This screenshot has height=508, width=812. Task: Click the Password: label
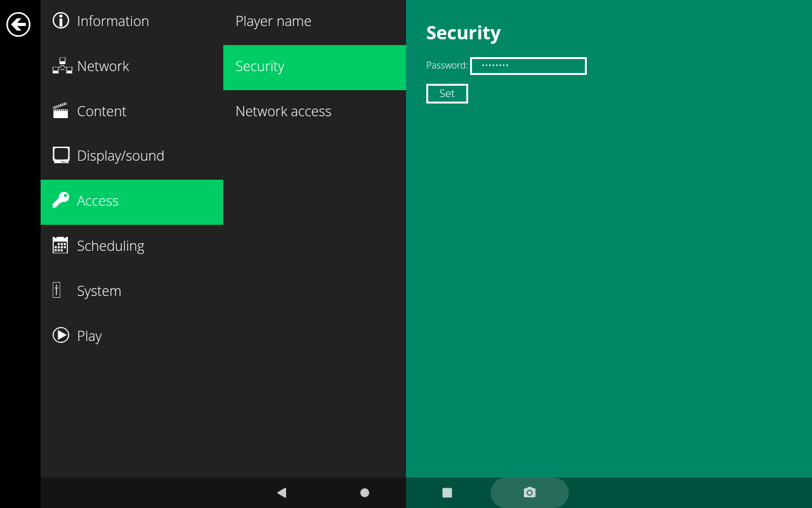(447, 65)
